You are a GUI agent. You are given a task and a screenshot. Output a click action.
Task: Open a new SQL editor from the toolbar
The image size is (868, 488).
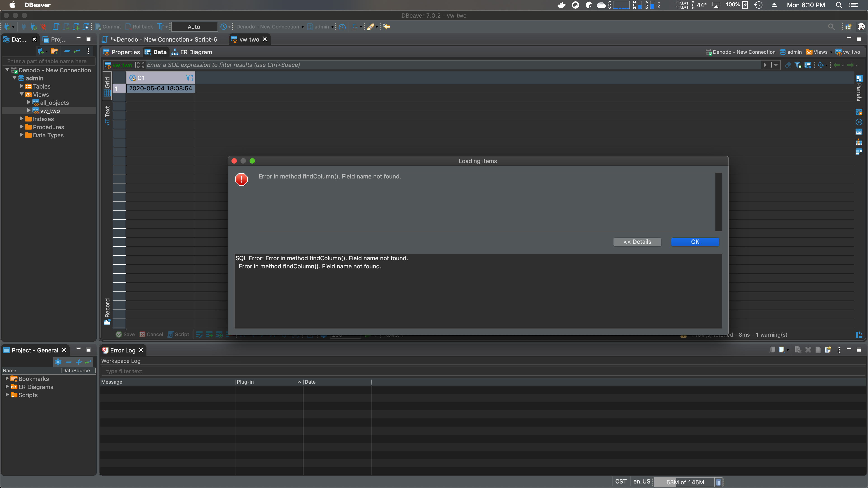click(76, 27)
